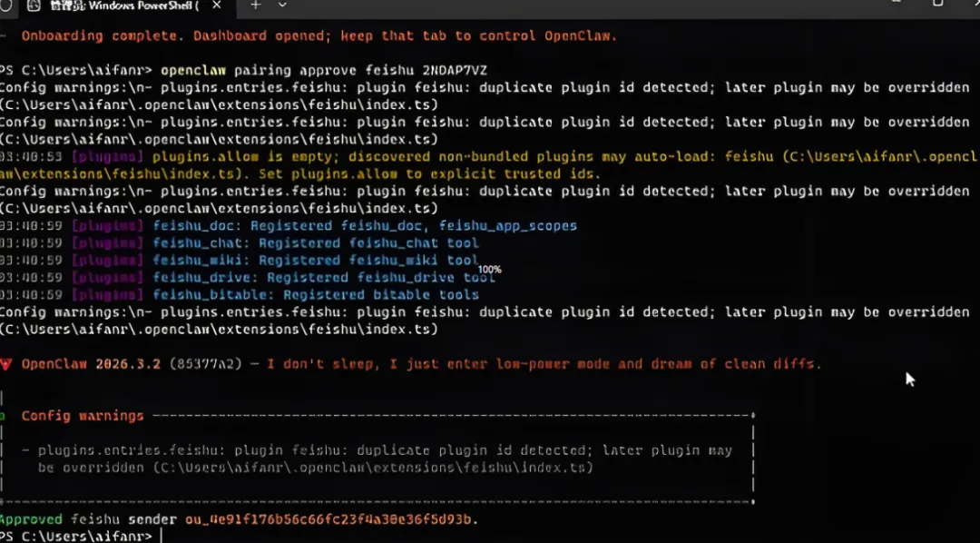Click 'feishu_bitable: Registered bitable tools' line
Viewport: 980px width, 543px height.
[316, 294]
